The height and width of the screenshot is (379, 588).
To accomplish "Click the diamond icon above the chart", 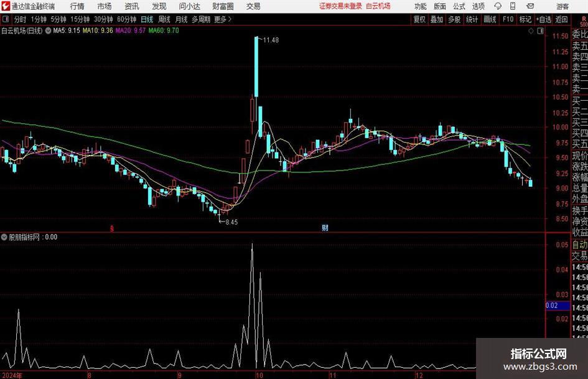I will (531, 31).
